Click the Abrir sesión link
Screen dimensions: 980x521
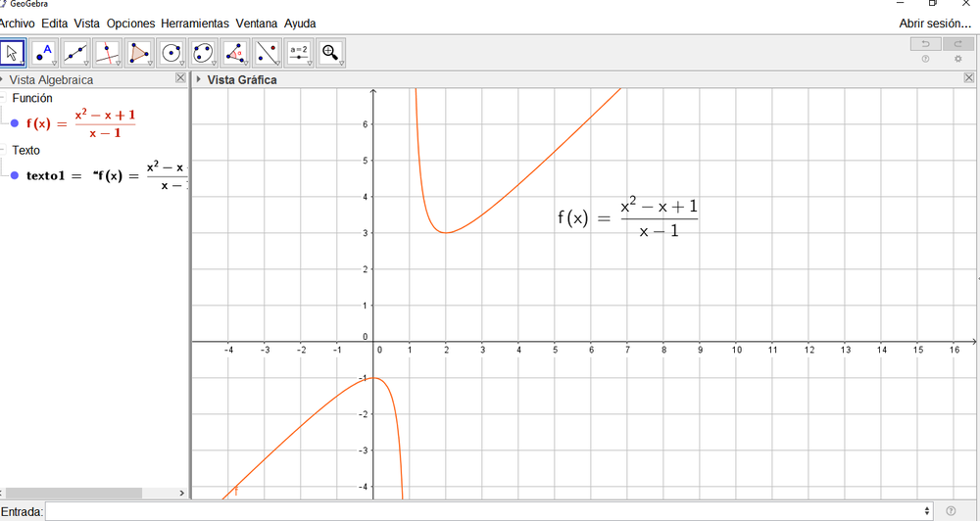(x=935, y=24)
